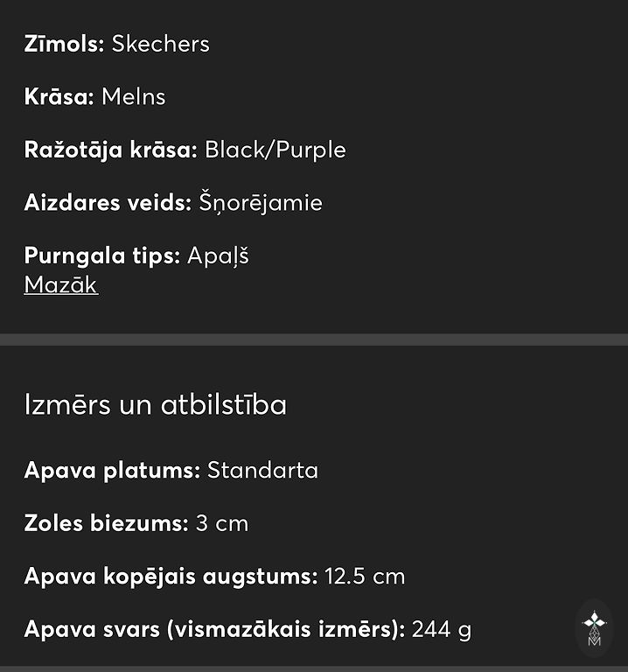This screenshot has width=628, height=672.
Task: Click the "Mazāk" show-less link
Action: pyautogui.click(x=60, y=285)
